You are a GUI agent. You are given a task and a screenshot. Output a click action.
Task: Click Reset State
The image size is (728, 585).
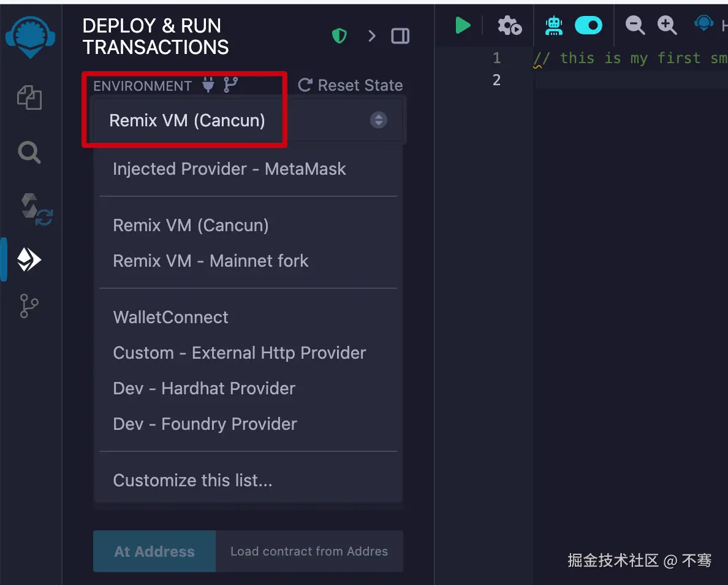click(350, 85)
